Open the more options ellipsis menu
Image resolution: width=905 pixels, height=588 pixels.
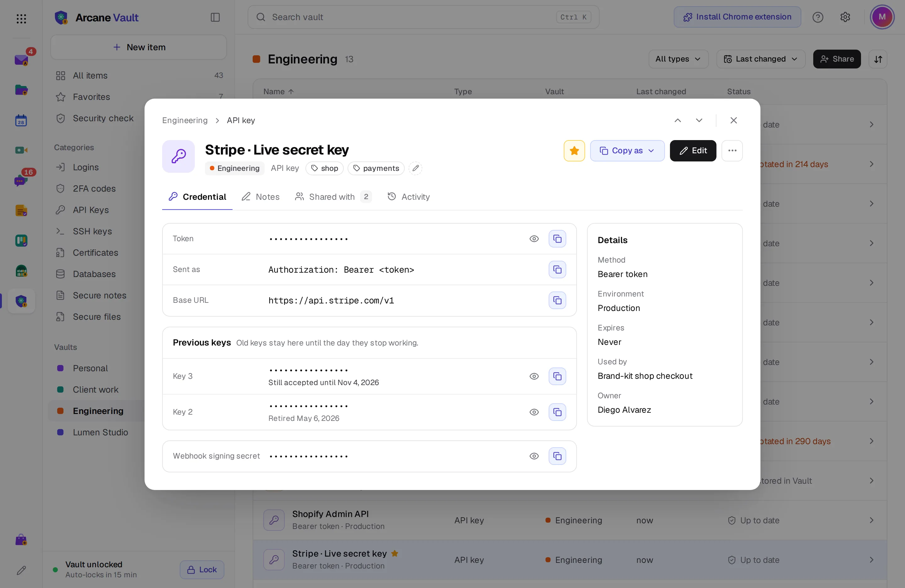(732, 150)
